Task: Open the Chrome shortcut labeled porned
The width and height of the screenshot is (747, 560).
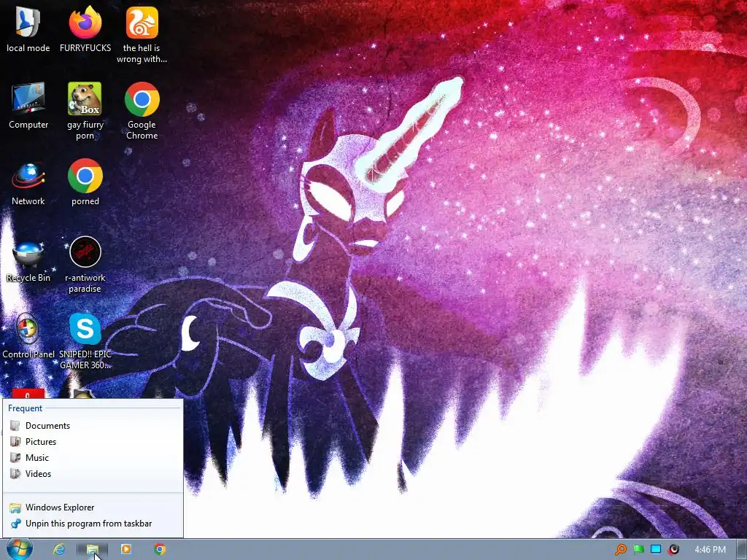Action: pos(85,183)
